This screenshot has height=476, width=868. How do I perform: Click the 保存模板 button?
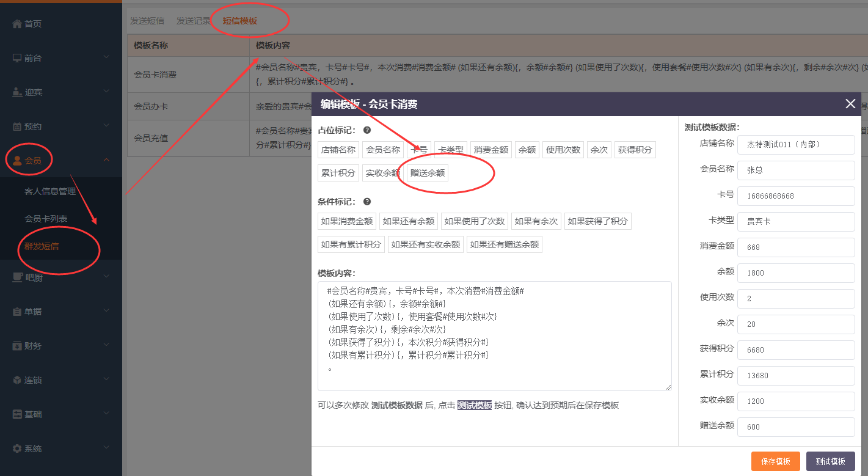coord(776,461)
